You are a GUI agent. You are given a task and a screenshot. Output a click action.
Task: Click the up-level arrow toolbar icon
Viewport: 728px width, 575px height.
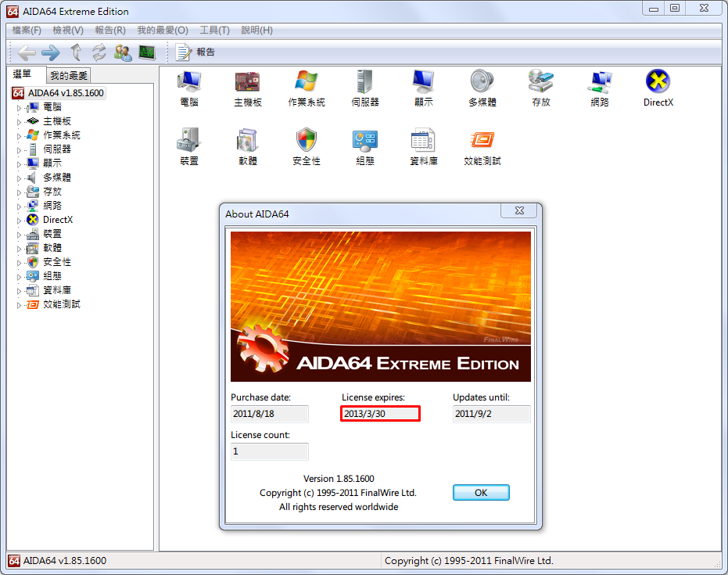76,52
